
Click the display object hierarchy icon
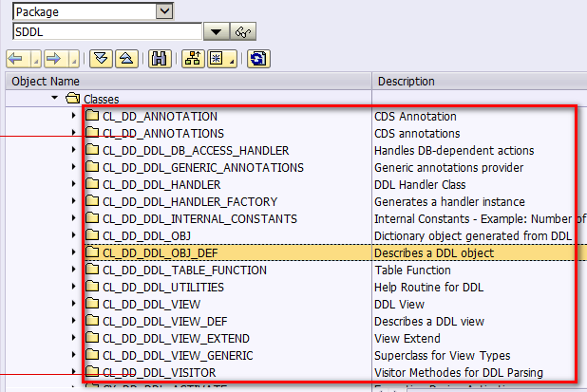tap(193, 59)
